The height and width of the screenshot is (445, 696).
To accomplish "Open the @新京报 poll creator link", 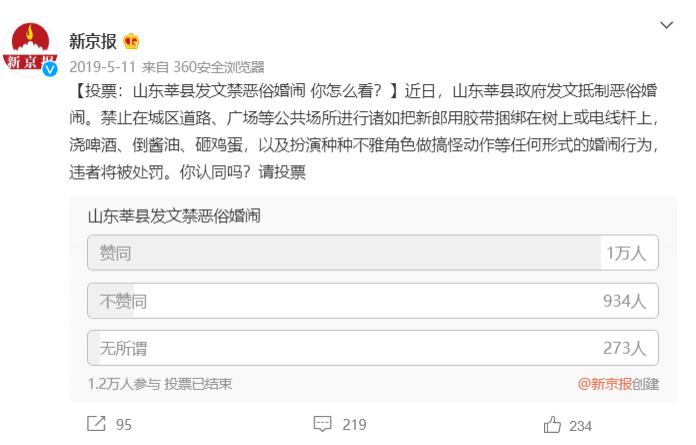I will 605,384.
